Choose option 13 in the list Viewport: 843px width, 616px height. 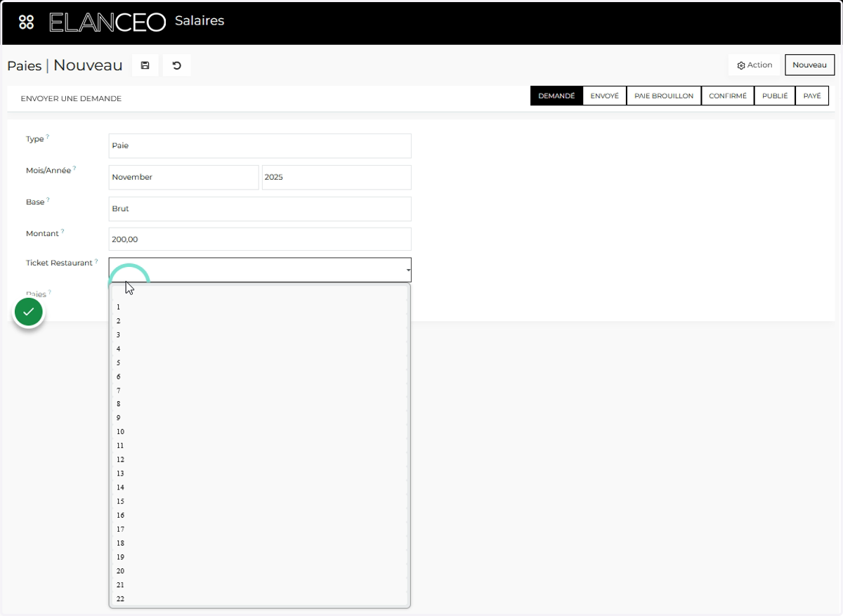pos(260,473)
